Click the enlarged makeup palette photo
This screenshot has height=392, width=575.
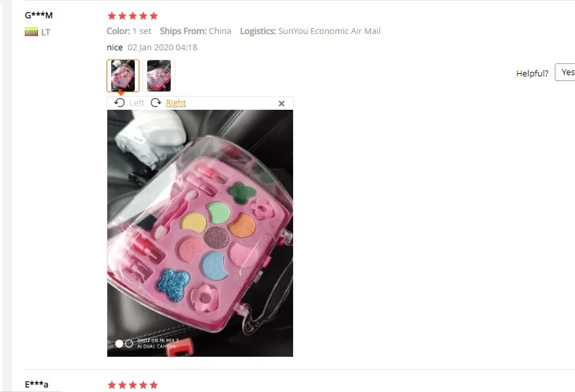(200, 233)
